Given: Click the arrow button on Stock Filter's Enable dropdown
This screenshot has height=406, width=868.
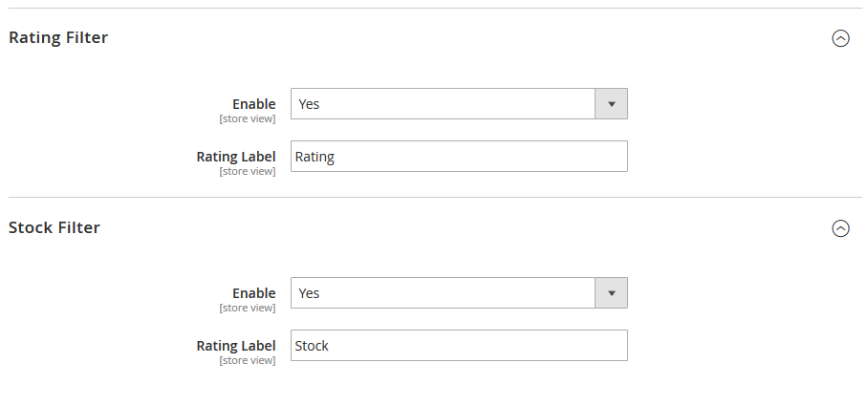Looking at the screenshot, I should (x=611, y=293).
